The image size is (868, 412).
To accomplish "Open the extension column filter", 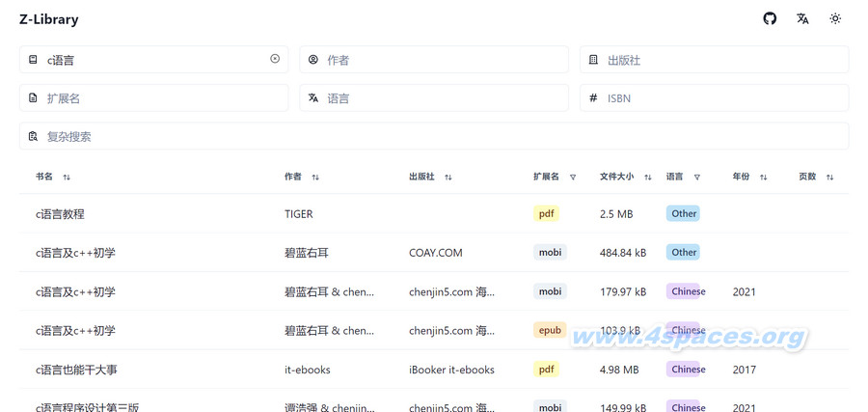I will tap(573, 178).
